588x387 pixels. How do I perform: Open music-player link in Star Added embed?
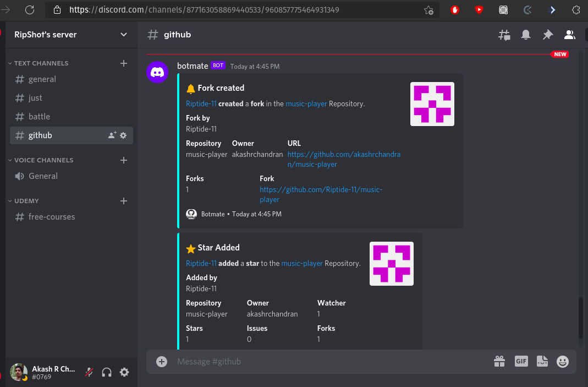[x=302, y=263]
